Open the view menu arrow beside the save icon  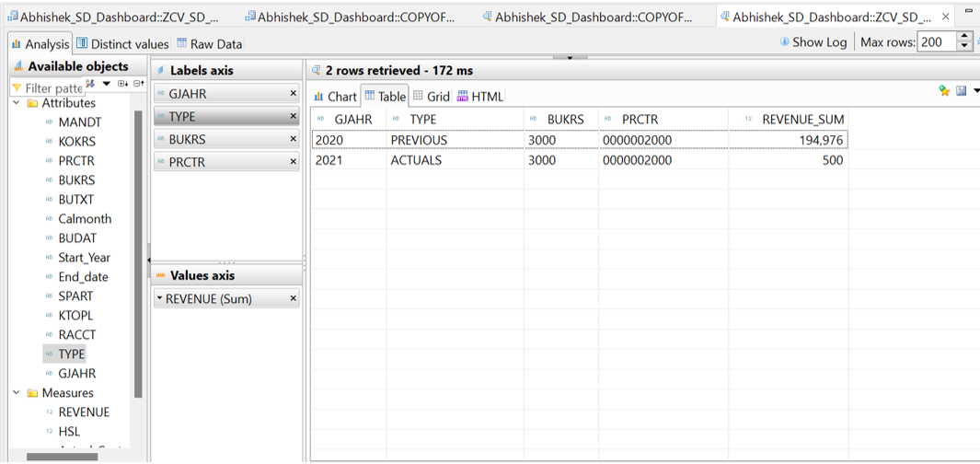point(975,90)
